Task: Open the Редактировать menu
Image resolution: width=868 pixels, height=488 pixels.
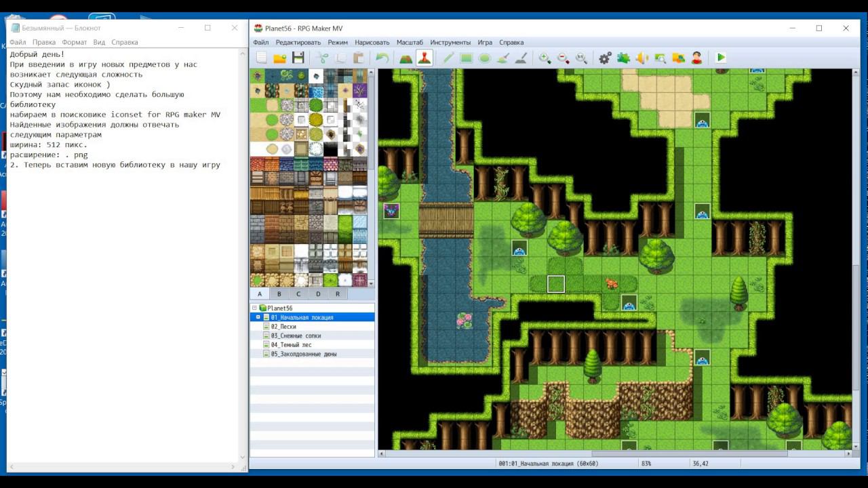Action: pos(298,42)
